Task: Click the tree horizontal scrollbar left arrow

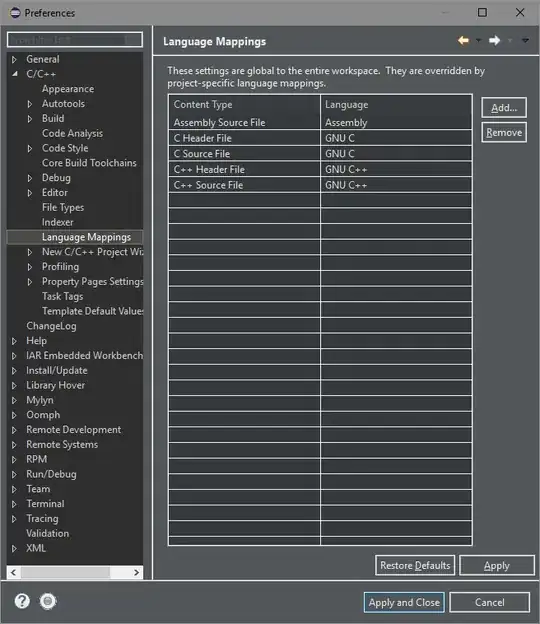Action: click(x=14, y=573)
